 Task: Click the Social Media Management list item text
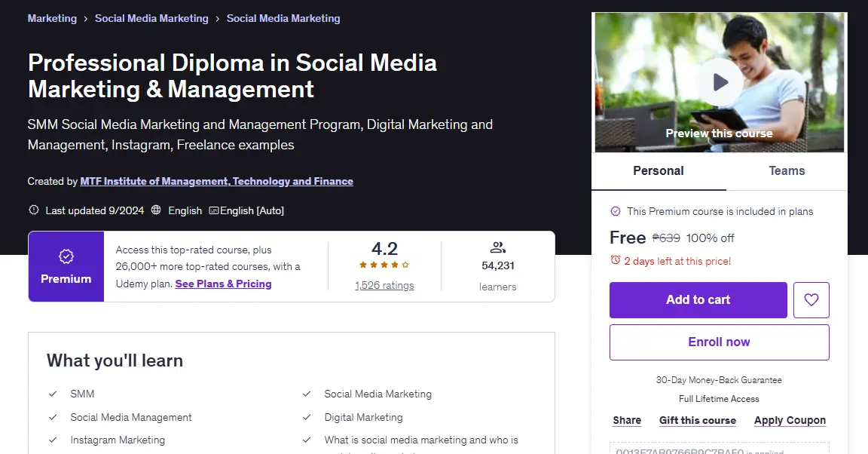130,417
